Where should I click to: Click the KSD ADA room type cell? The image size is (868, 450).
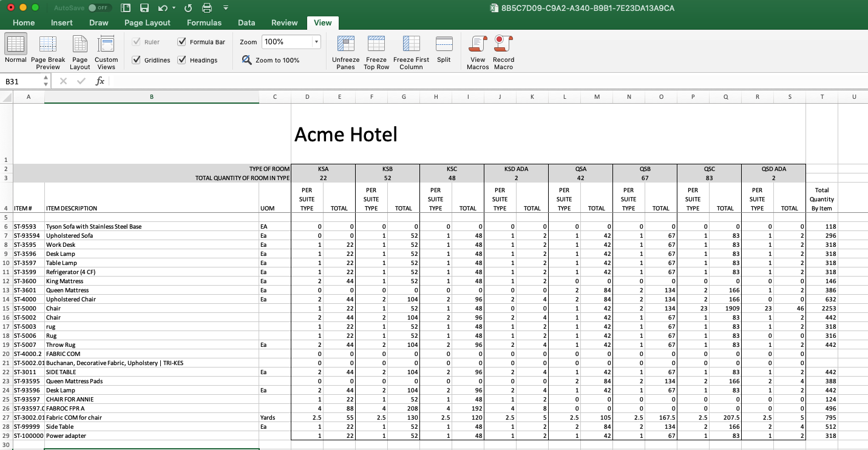[516, 169]
